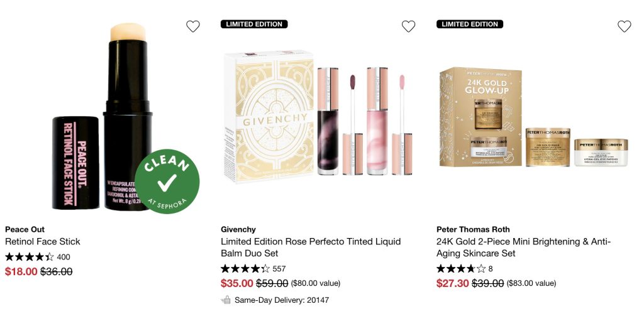Favorite the Peace Out Retinol Face Stick
The image size is (644, 309).
193,26
